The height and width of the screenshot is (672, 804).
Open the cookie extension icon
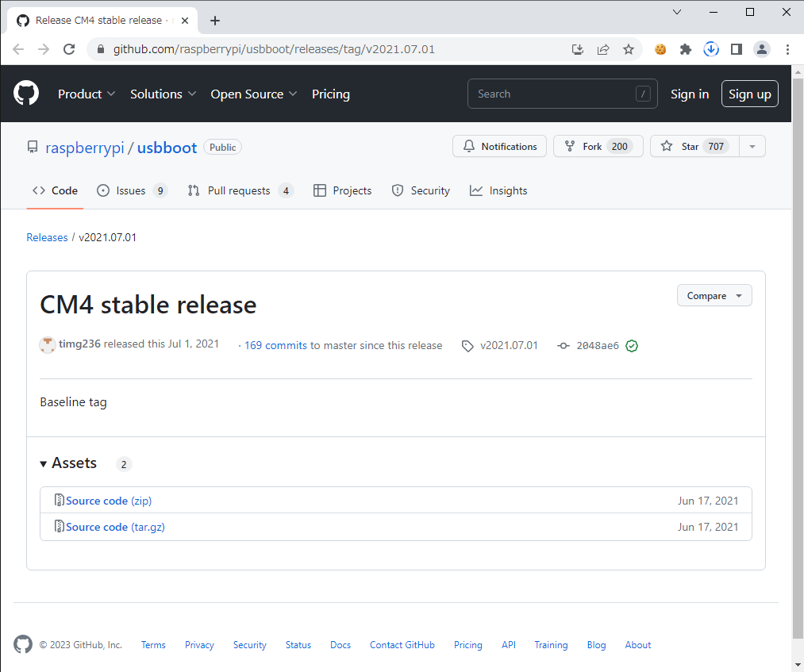660,49
